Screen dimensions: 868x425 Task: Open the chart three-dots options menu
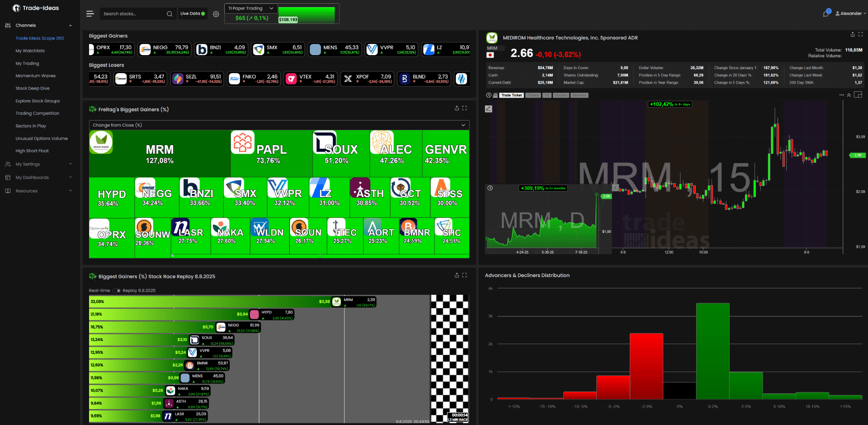coord(841,95)
